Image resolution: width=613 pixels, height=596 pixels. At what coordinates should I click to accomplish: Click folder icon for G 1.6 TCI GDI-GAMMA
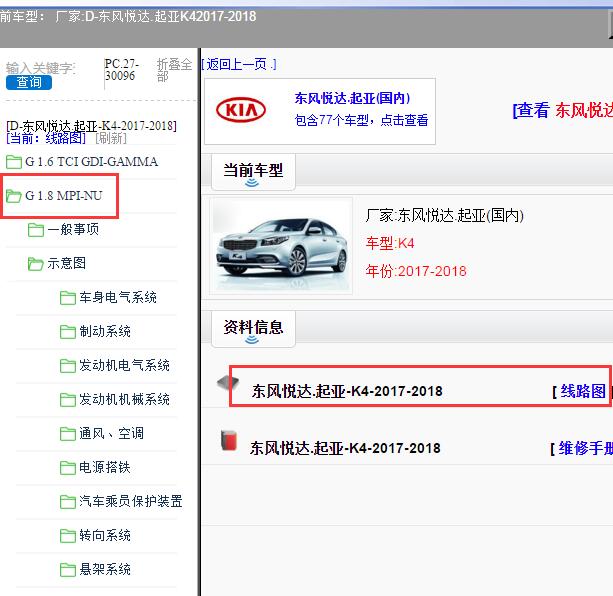[14, 161]
